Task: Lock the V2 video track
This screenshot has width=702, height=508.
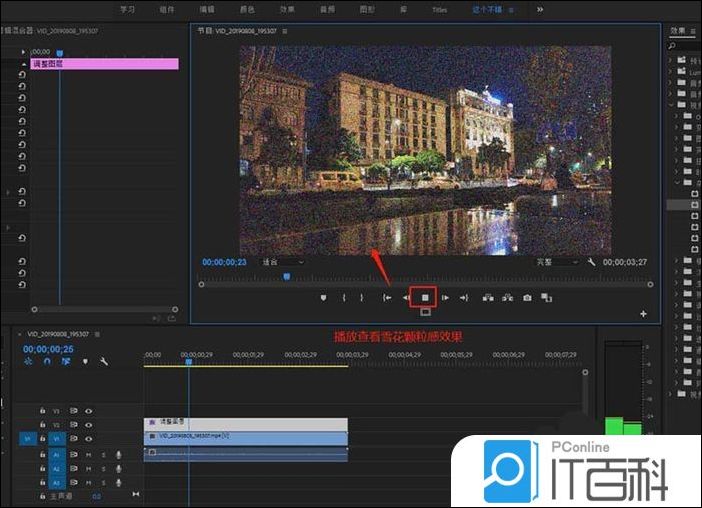Action: point(41,424)
